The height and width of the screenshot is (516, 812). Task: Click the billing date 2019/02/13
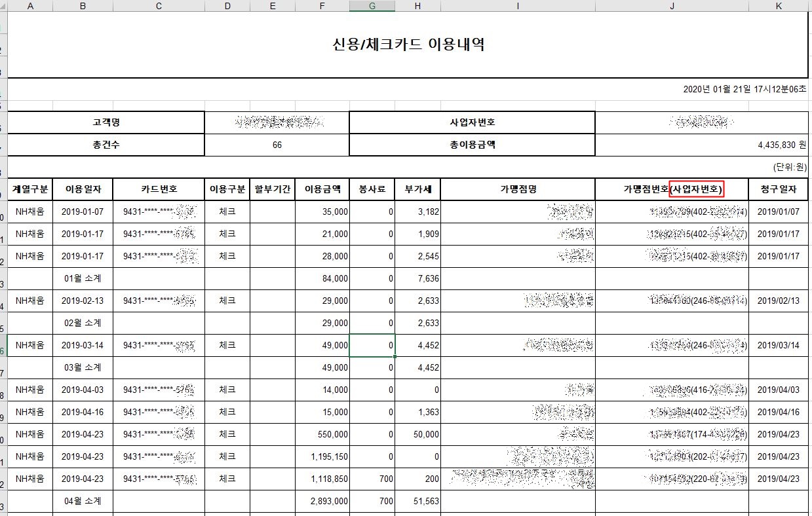point(778,301)
